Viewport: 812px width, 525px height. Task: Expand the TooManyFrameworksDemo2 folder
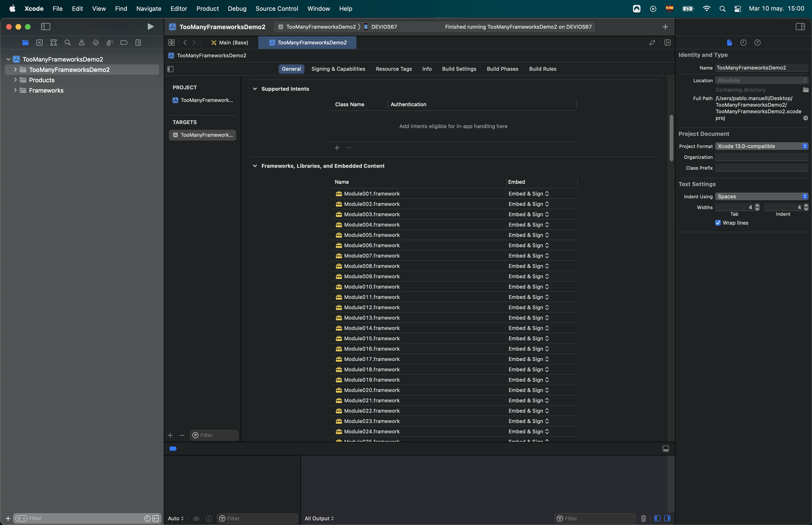pos(15,70)
